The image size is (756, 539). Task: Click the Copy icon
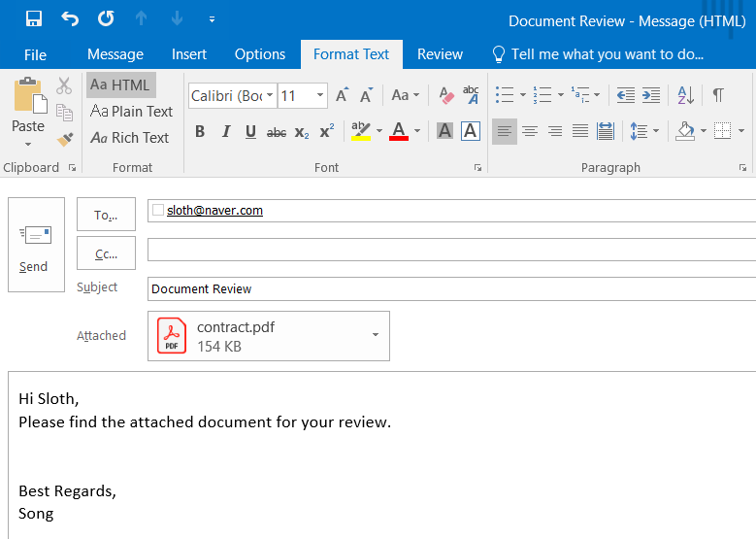(x=64, y=113)
